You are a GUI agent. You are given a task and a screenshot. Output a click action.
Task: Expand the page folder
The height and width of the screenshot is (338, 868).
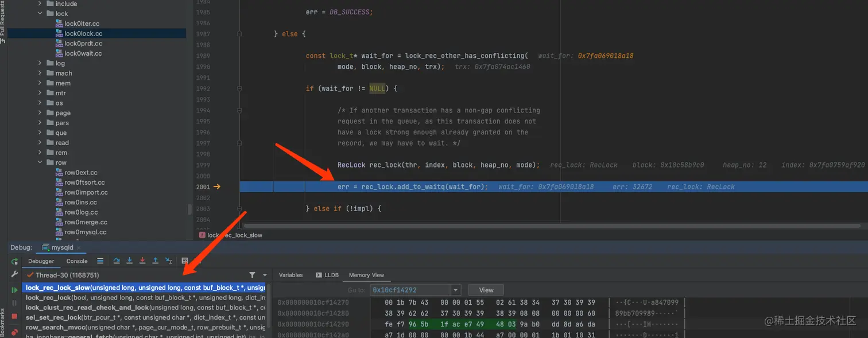pos(40,113)
